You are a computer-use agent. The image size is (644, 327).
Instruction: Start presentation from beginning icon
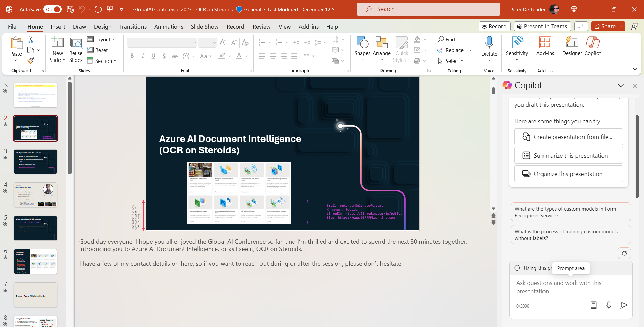(110, 9)
